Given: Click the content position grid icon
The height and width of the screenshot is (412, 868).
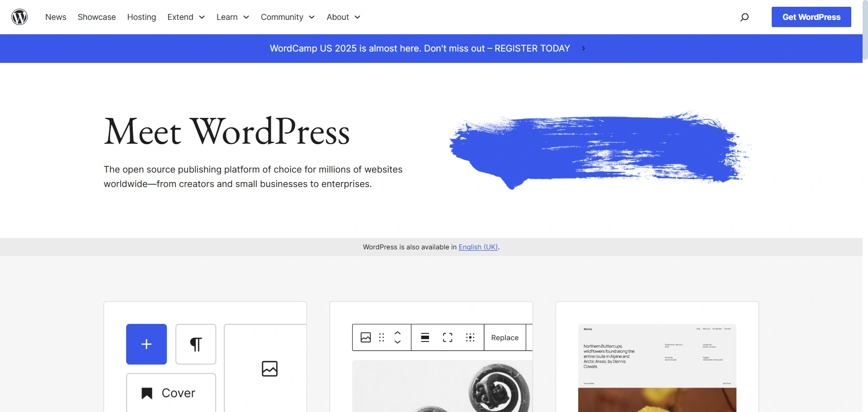Looking at the screenshot, I should coord(470,337).
